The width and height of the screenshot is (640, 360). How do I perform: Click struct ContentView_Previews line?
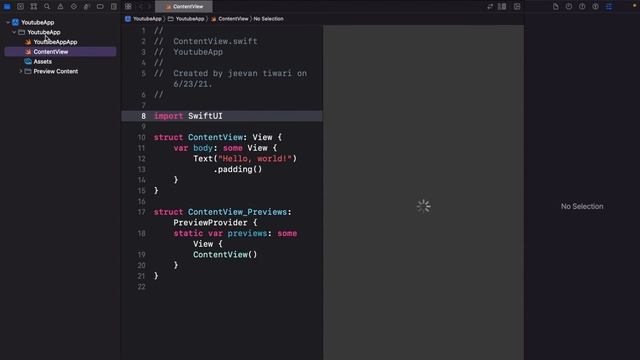click(222, 212)
